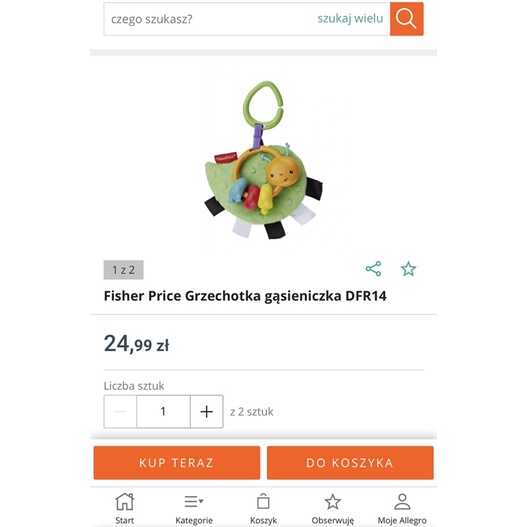This screenshot has width=527, height=527.
Task: Click the '1 z 2' image counter
Action: [123, 270]
